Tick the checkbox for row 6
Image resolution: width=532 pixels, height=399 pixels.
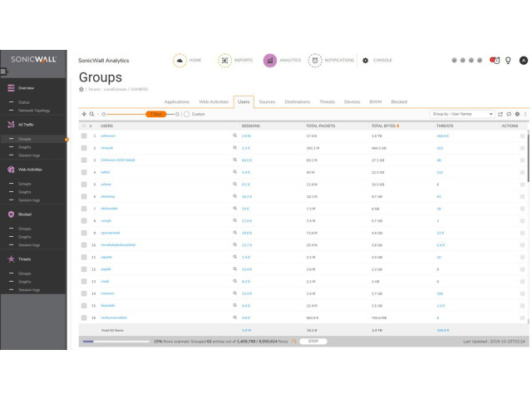(84, 196)
